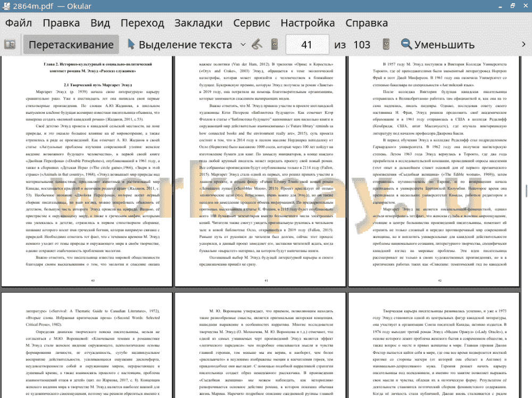Open the Настройка menu

(x=307, y=23)
